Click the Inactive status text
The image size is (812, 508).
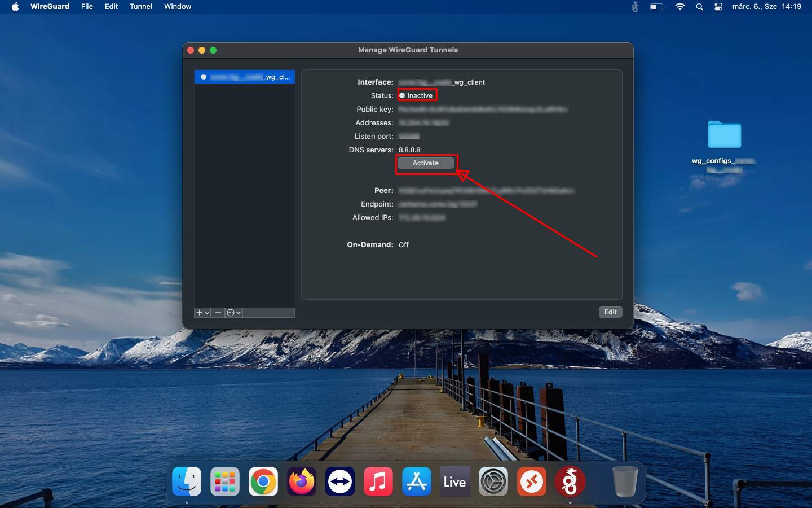420,95
